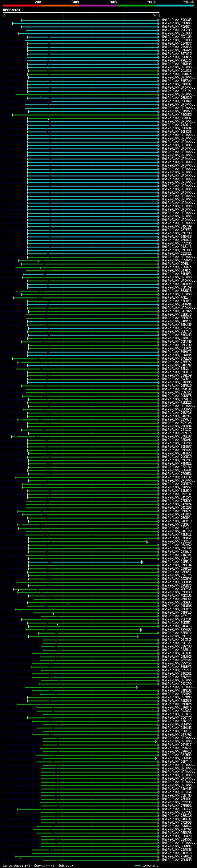Open hit UniRef100_Q497W9
The image size is (197, 868).
177,226
